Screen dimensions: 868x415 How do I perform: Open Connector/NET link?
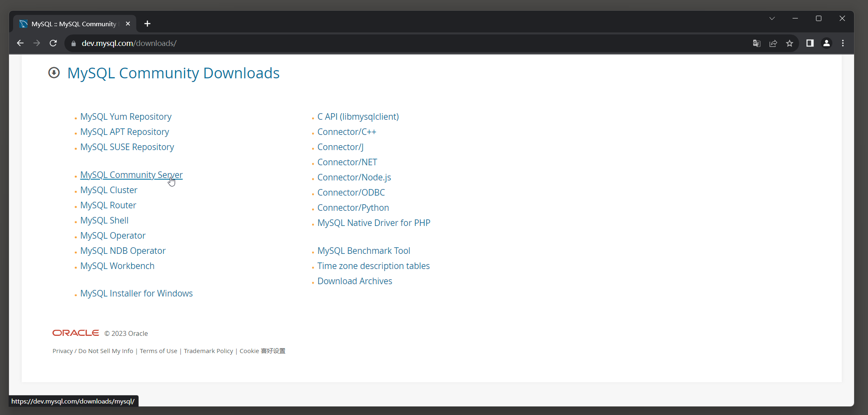pos(347,162)
